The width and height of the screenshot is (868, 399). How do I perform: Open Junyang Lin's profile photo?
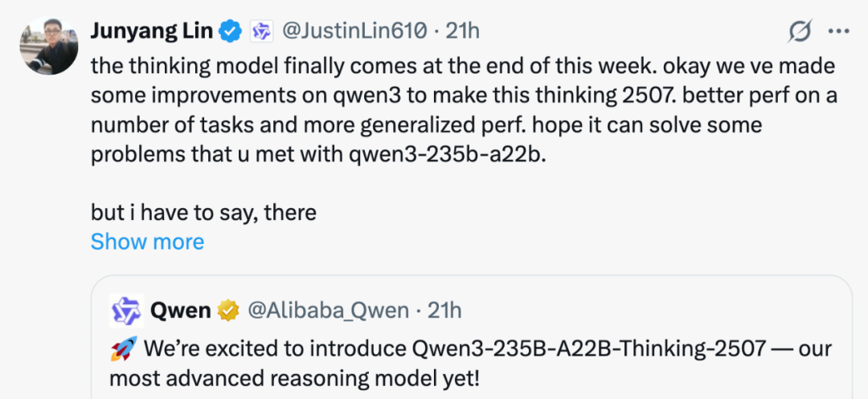(x=49, y=46)
